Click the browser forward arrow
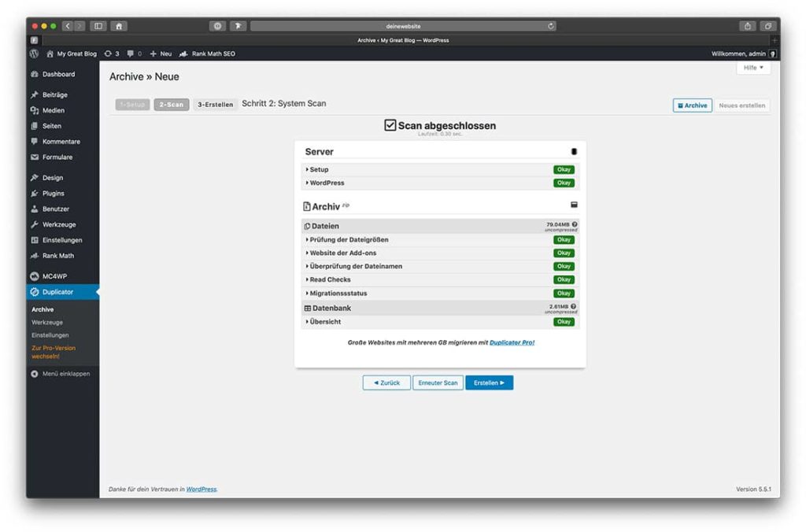The image size is (806, 532). (x=79, y=26)
